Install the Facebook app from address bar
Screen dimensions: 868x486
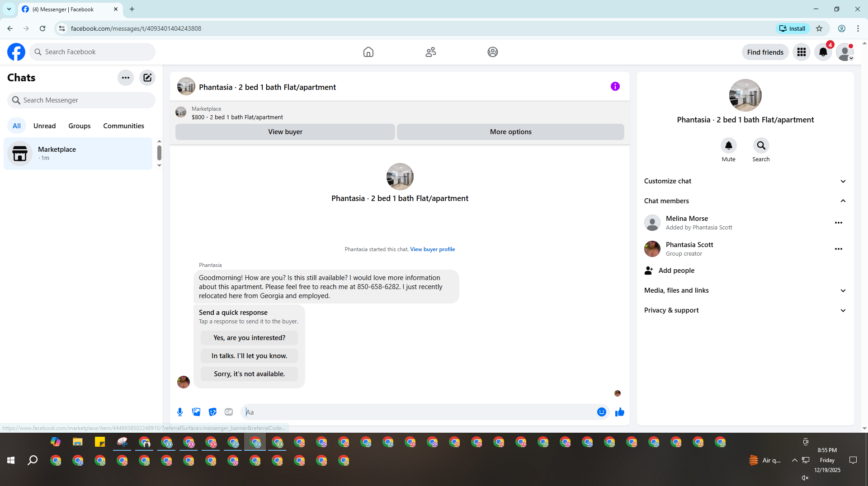[x=793, y=28]
